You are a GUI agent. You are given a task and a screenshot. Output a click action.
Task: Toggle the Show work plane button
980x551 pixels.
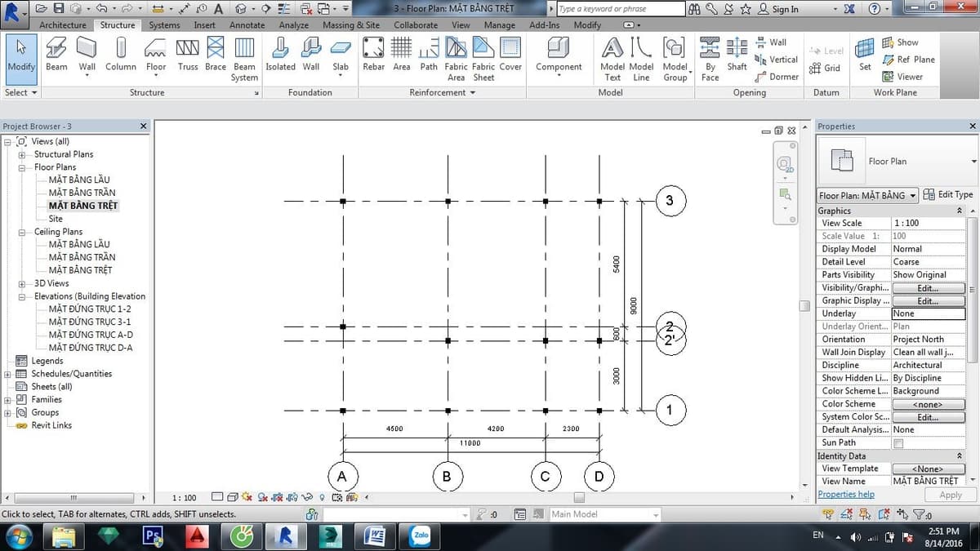(x=900, y=42)
